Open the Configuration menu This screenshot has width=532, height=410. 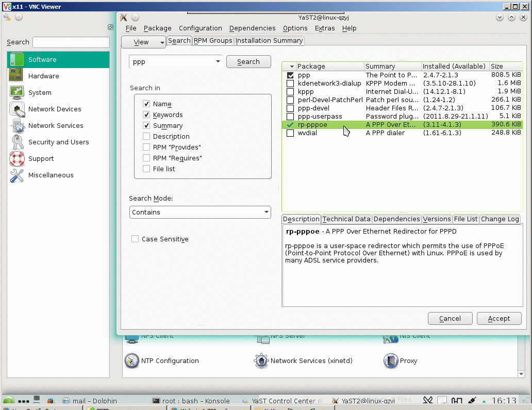click(200, 28)
